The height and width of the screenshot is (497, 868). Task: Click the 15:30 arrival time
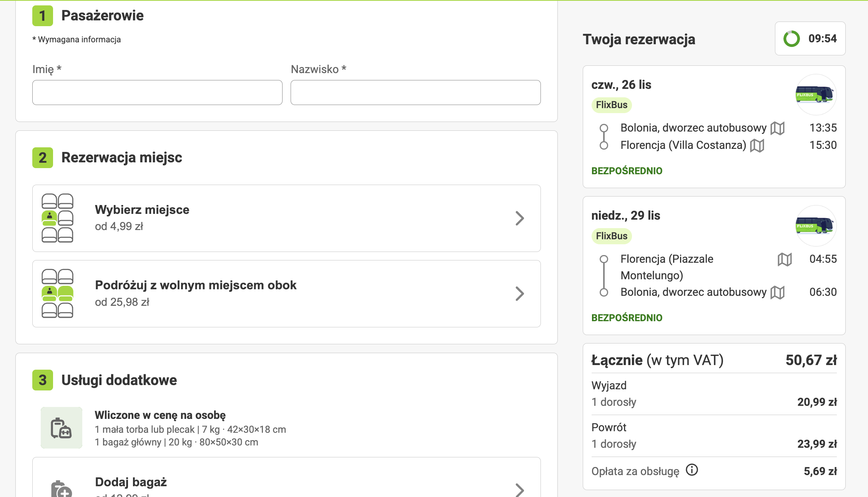tap(823, 145)
